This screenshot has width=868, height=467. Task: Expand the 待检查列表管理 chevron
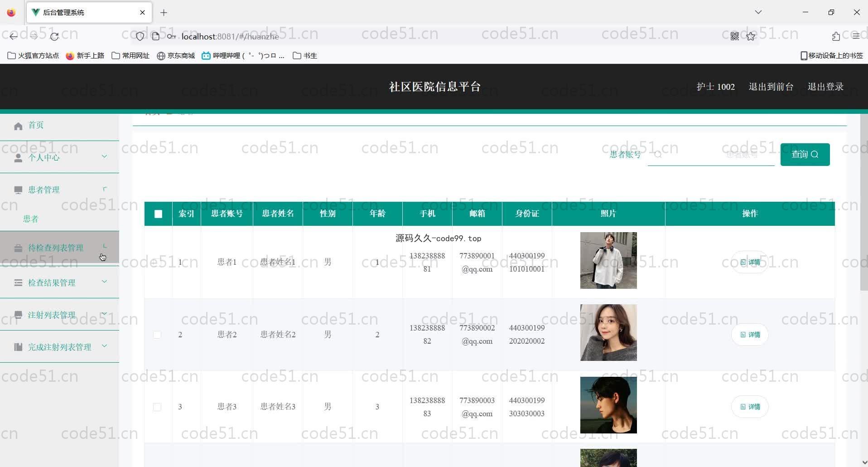[105, 246]
